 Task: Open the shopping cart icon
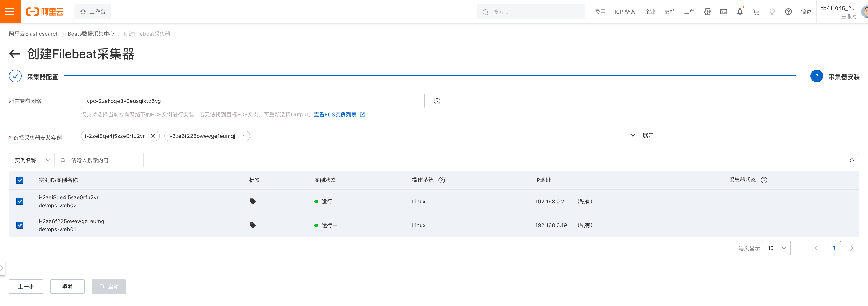pos(756,12)
